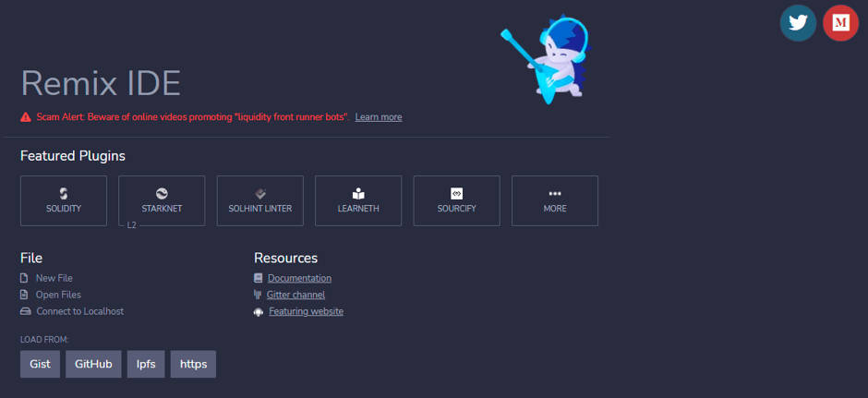Click the Scam Alert warning text
The width and height of the screenshot is (868, 398).
[x=193, y=117]
